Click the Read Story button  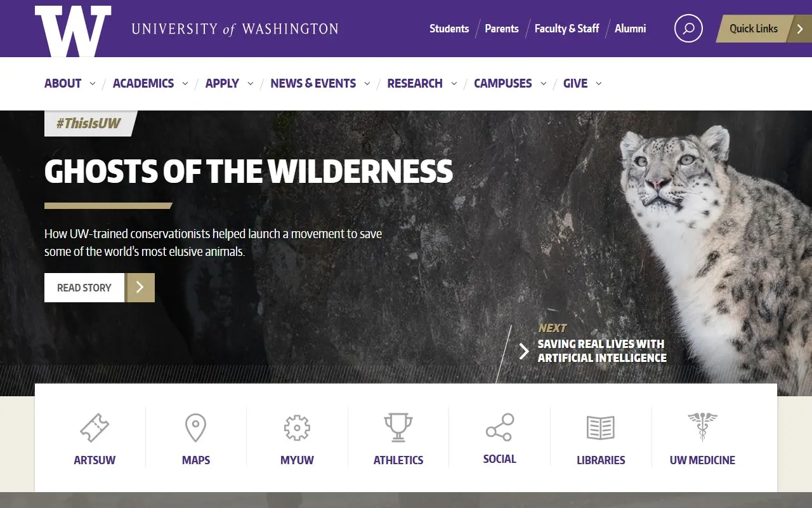tap(100, 288)
